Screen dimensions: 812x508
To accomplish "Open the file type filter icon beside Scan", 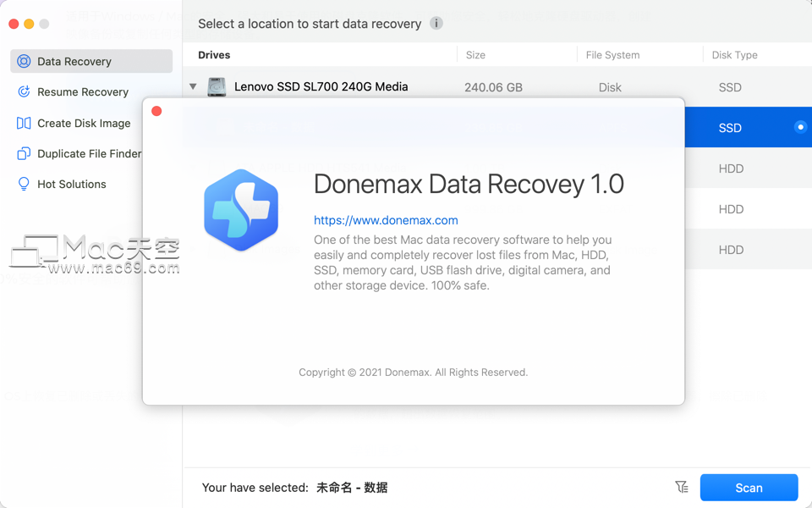I will 682,487.
